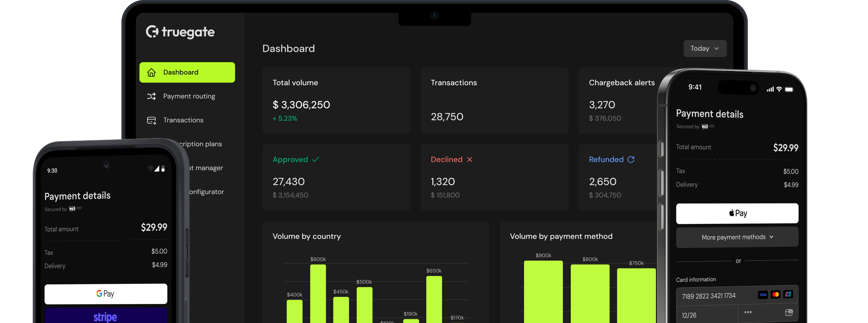This screenshot has height=323, width=868.
Task: Click the Chargeback alerts card
Action: 618,101
